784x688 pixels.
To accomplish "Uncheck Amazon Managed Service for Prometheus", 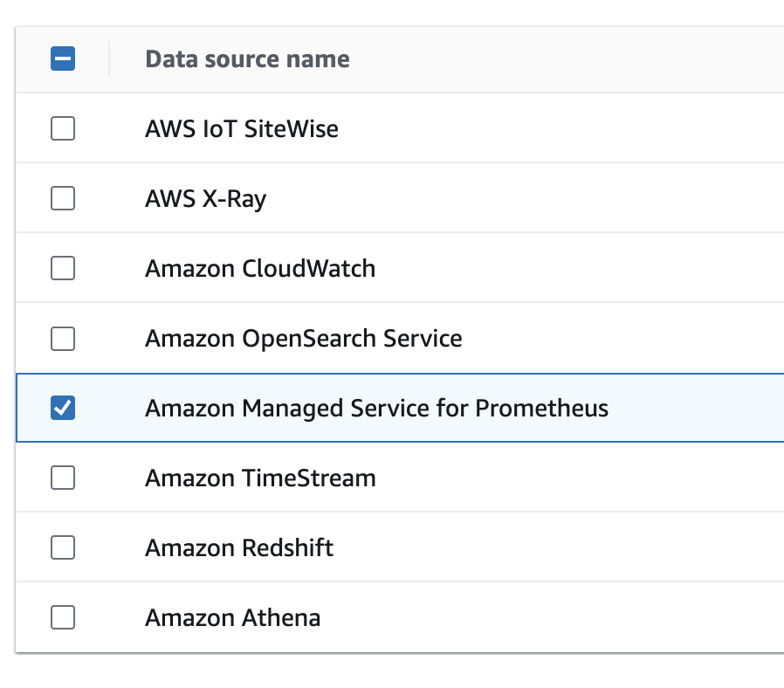I will [x=63, y=408].
